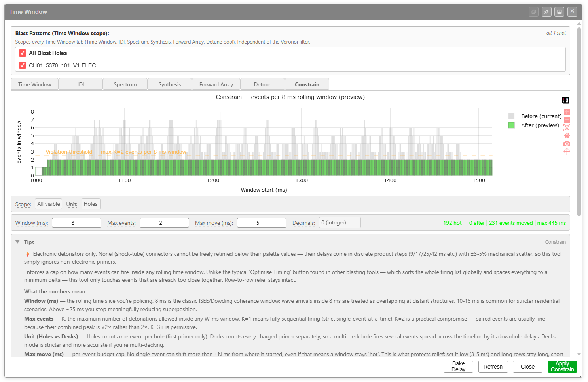Toggle the All Blast Holes checkbox

(x=23, y=53)
